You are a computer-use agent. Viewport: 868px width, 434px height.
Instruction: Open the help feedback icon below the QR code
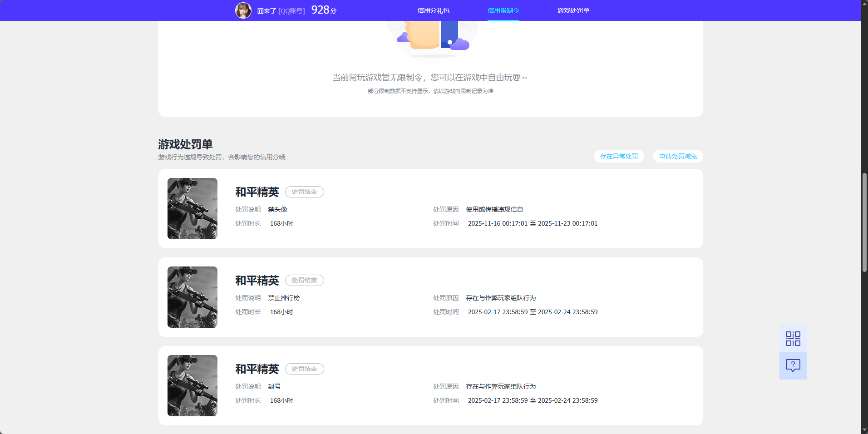793,366
